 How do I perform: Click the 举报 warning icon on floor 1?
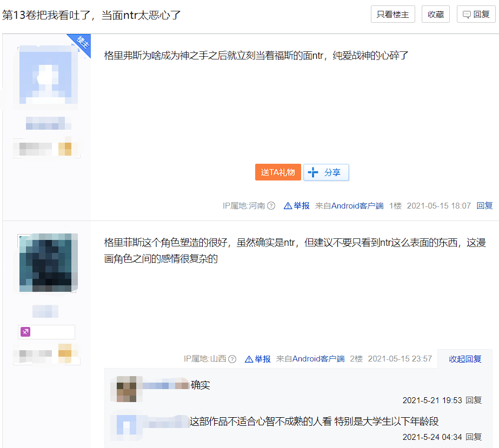point(288,206)
